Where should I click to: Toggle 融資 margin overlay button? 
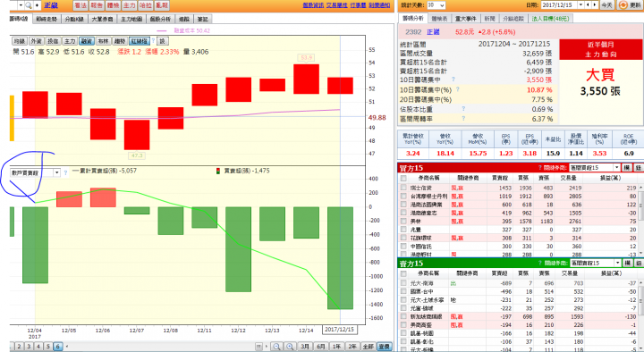pyautogui.click(x=87, y=41)
